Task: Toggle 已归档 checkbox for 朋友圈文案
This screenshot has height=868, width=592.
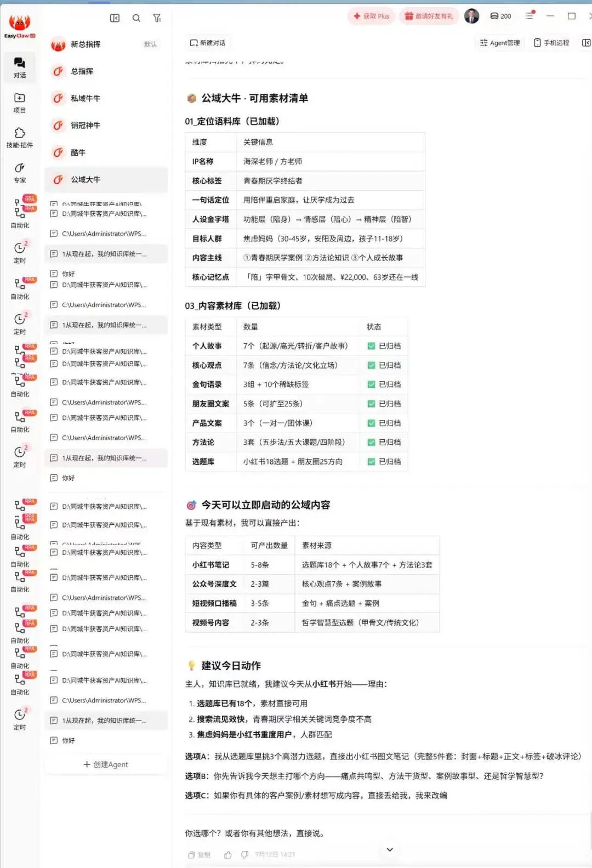Action: coord(371,404)
